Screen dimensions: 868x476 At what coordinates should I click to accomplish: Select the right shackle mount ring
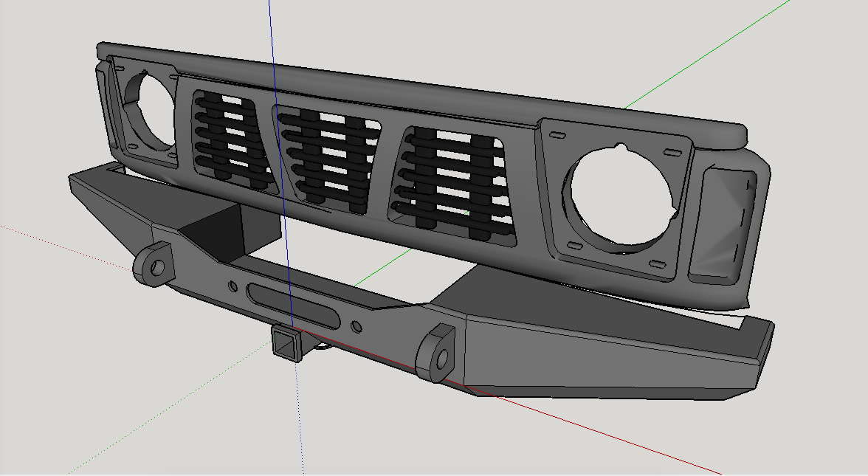[436, 353]
